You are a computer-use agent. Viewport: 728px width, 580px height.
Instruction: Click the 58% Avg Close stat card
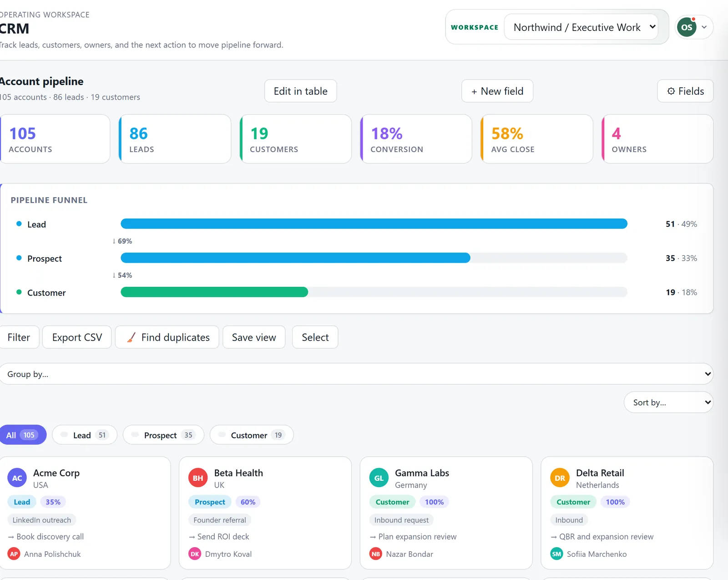(537, 139)
